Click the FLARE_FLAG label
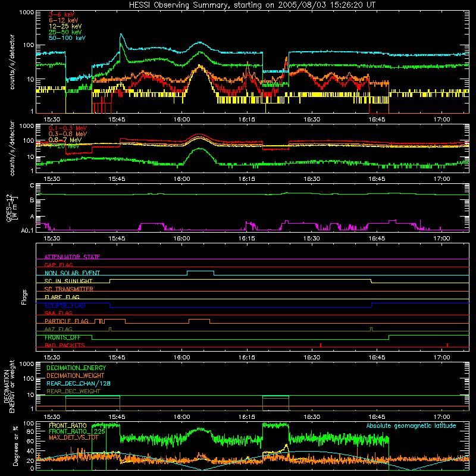The image size is (476, 476). point(62,297)
